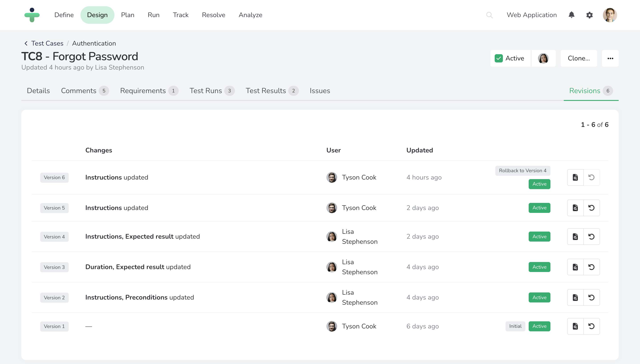View Version 6 revision details icon

[x=575, y=177]
